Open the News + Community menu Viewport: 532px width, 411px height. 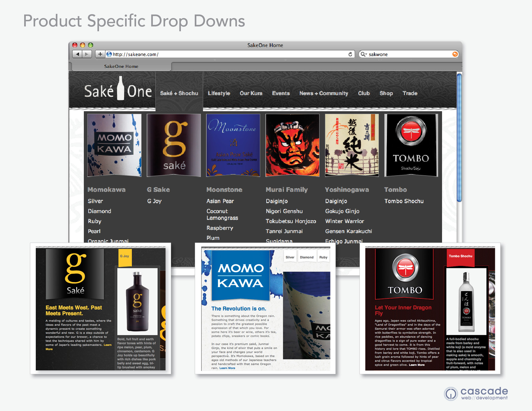click(324, 93)
